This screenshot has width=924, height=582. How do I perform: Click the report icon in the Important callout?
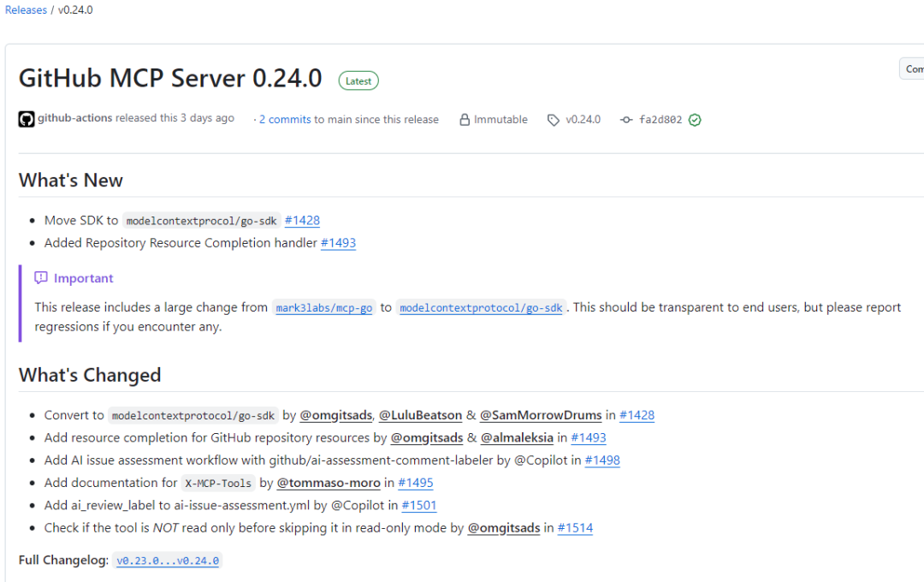click(41, 278)
